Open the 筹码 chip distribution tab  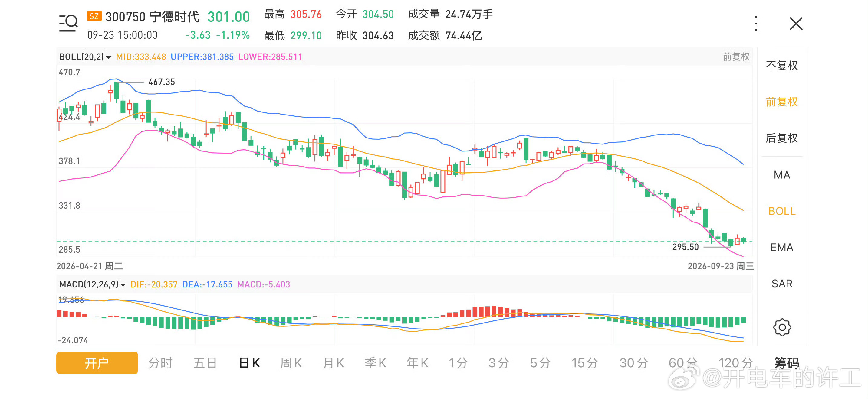point(787,363)
